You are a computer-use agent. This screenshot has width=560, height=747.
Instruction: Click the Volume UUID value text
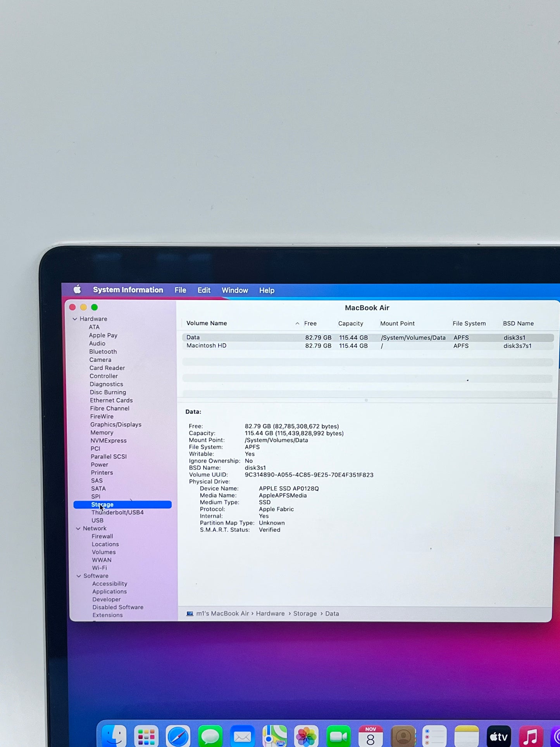pyautogui.click(x=309, y=475)
